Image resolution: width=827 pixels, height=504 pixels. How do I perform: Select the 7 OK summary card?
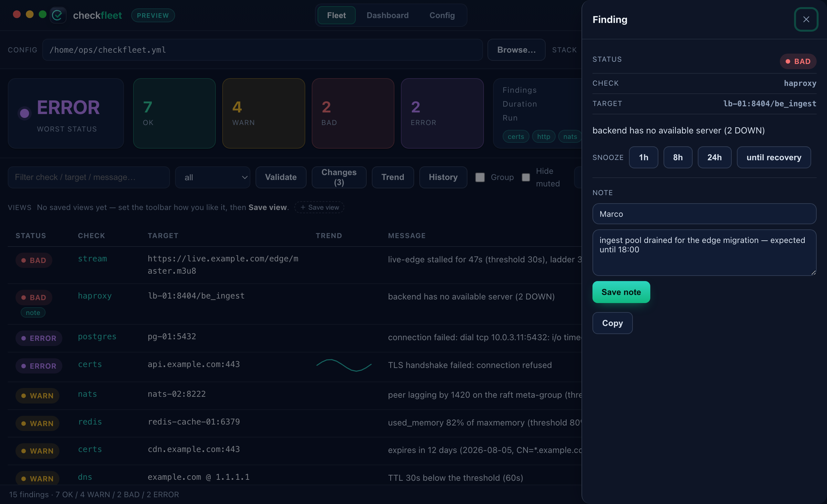coord(174,113)
